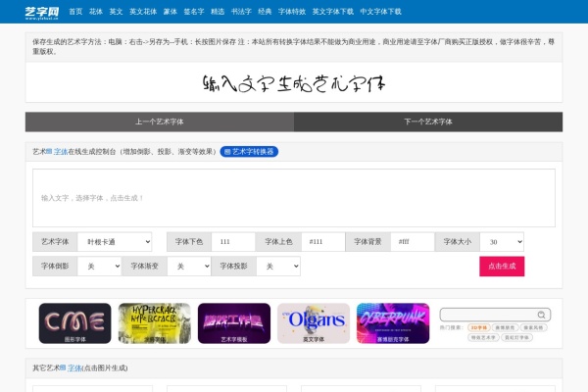Click the 艺术字体 label
This screenshot has width=588, height=392.
click(x=55, y=242)
